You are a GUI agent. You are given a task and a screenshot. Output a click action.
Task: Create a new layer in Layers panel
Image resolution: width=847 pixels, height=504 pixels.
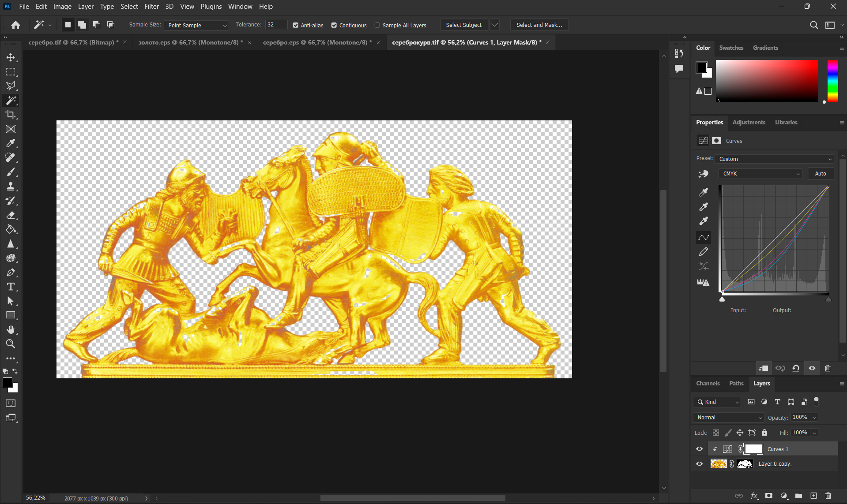(x=813, y=496)
